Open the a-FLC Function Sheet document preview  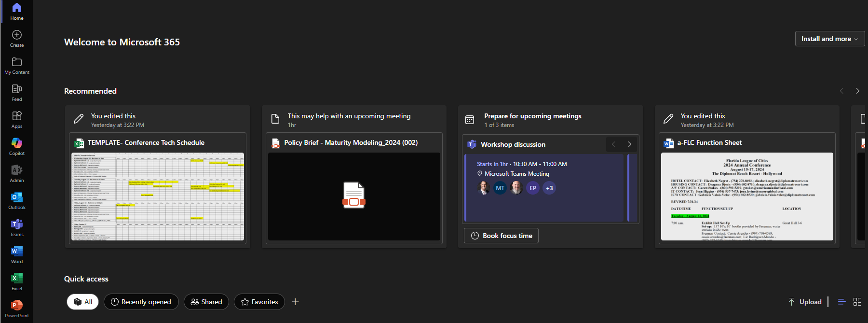747,197
